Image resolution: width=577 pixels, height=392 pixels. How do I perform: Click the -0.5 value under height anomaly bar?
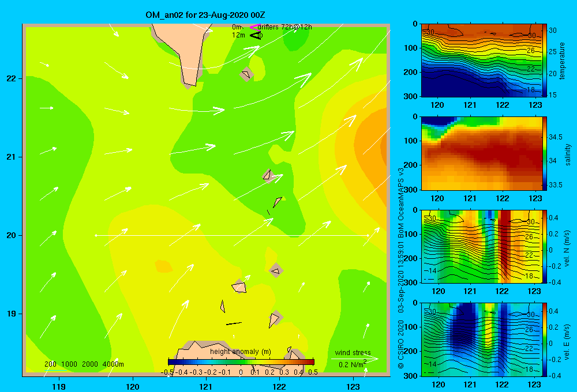click(x=167, y=372)
